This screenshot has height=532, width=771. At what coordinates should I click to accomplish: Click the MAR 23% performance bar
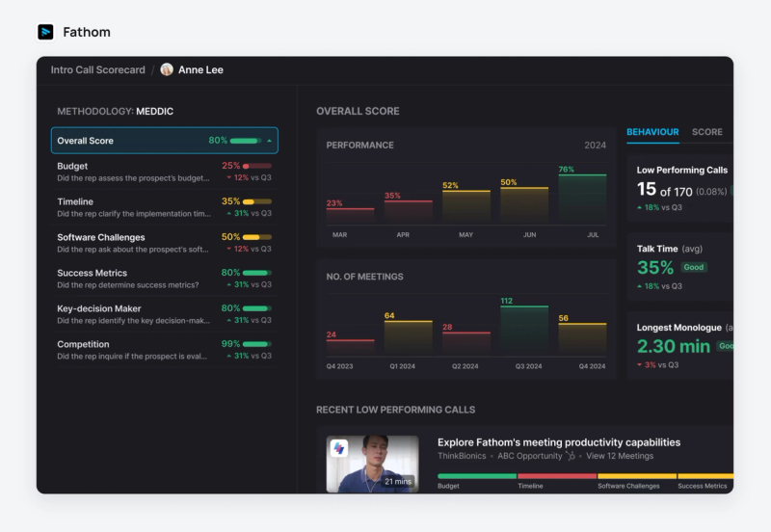pyautogui.click(x=350, y=216)
